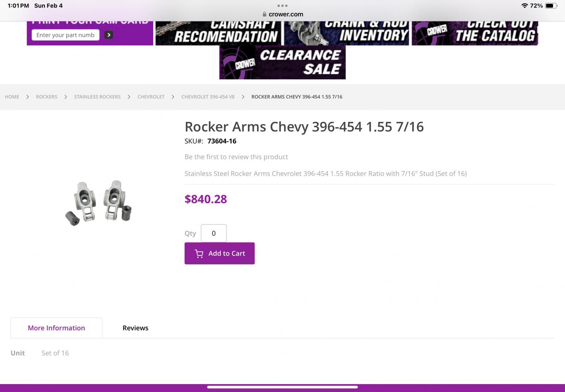565x392 pixels.
Task: Click the lock icon beside crower.com
Action: [x=264, y=14]
